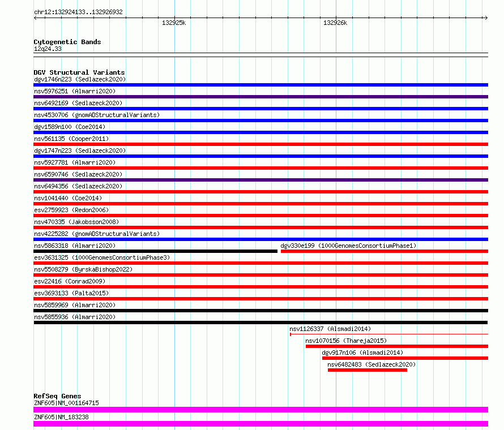Click the nsv6494356 (Sedlazeck2020) label
This screenshot has height=430, width=504.
point(78,186)
